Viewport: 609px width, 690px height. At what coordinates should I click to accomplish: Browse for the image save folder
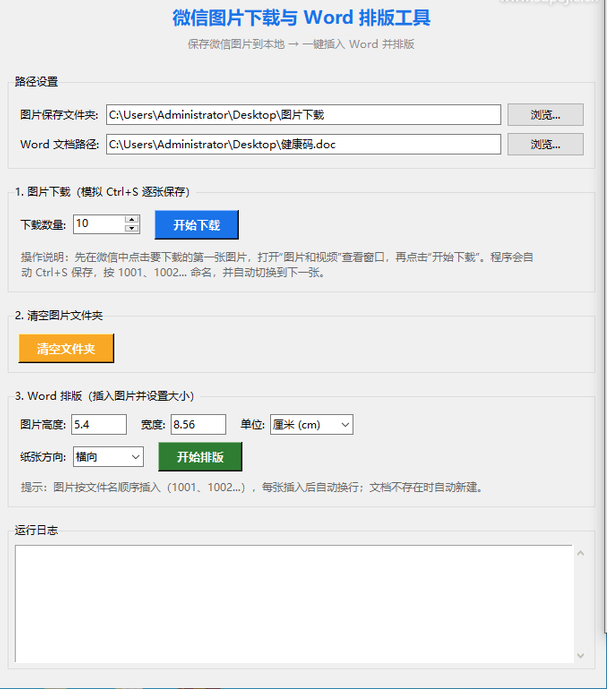[x=545, y=115]
